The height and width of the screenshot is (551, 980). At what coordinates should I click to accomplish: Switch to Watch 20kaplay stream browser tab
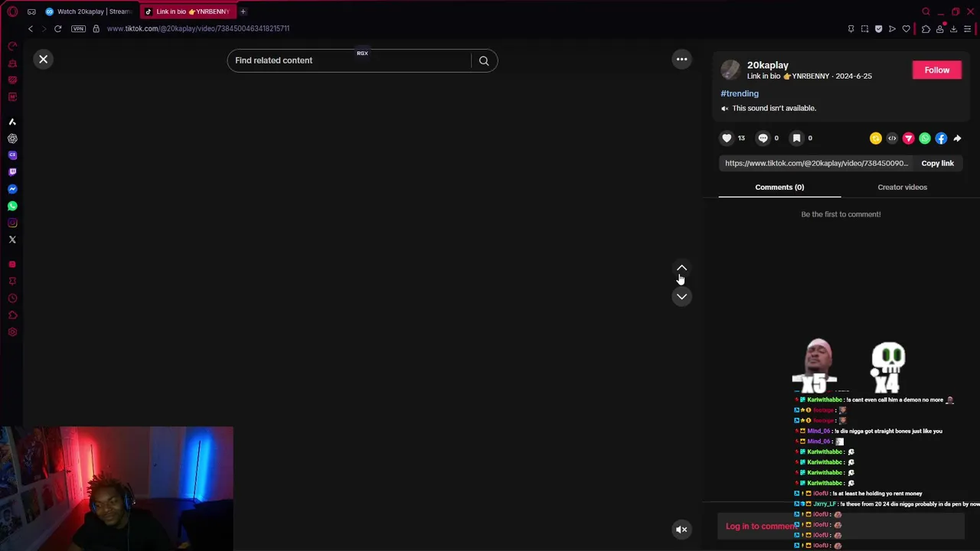point(88,11)
